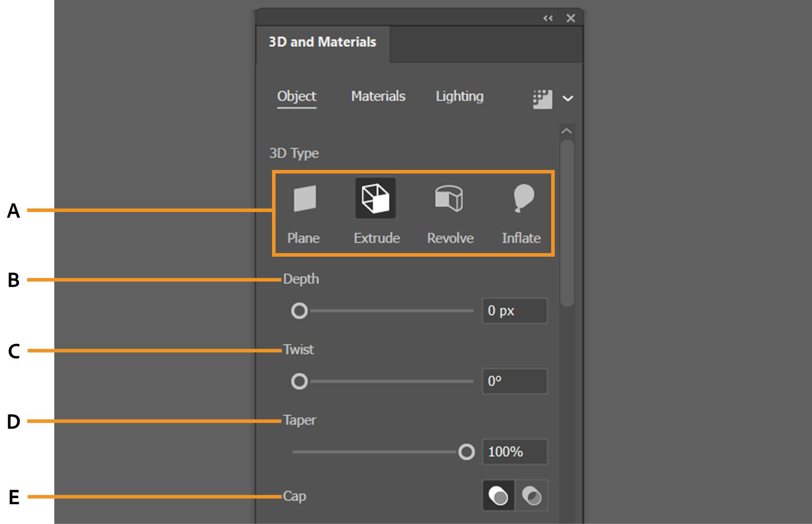Select the Object tab
The image size is (812, 524).
coord(297,96)
